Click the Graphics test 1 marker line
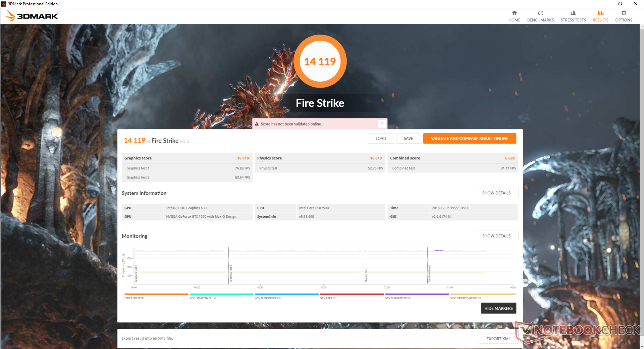The image size is (644, 349). tap(134, 265)
